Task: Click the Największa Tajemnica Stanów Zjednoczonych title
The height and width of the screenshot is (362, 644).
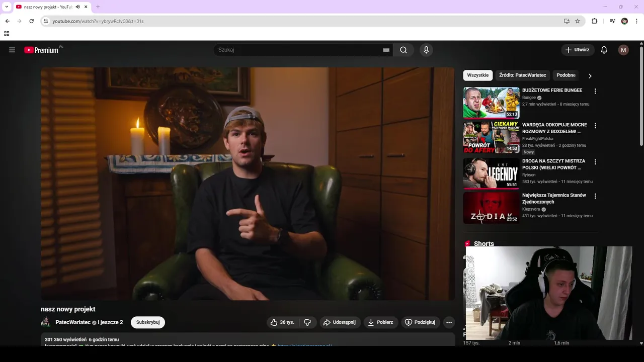Action: coord(554,199)
